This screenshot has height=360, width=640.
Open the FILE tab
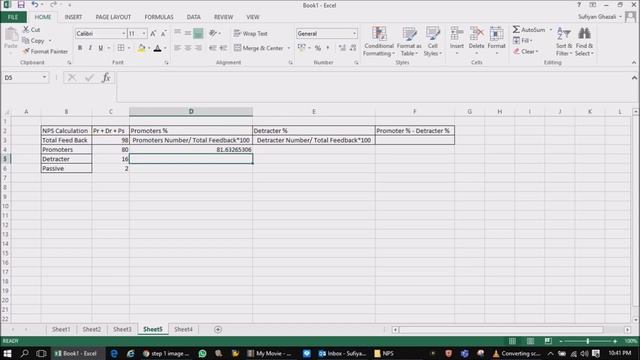click(13, 17)
